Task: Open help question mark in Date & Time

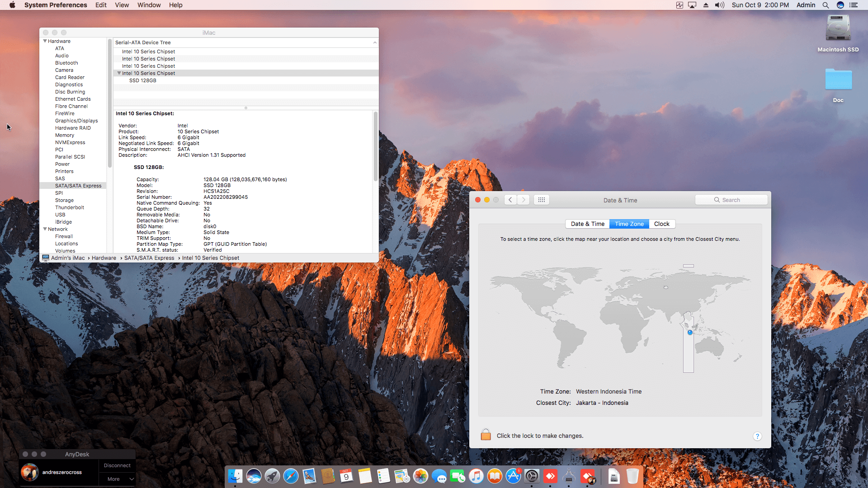Action: click(757, 436)
